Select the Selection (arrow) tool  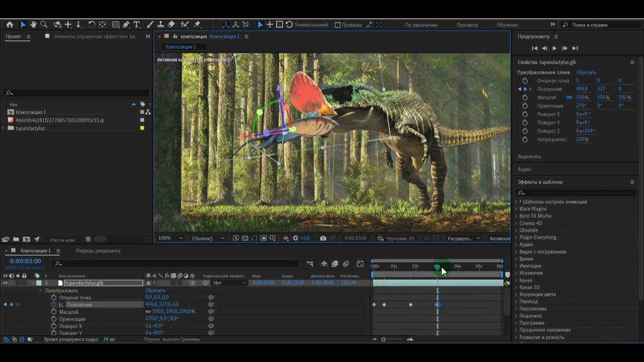tap(23, 25)
